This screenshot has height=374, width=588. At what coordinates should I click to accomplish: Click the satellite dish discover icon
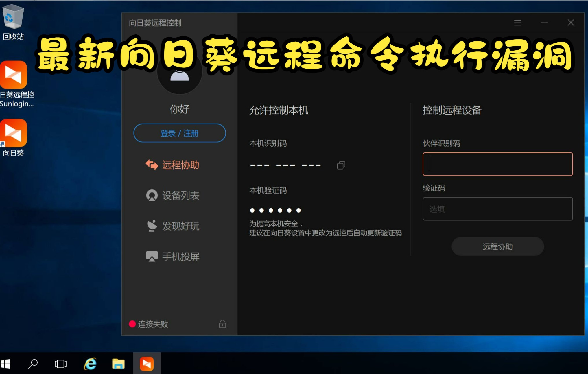pyautogui.click(x=152, y=226)
